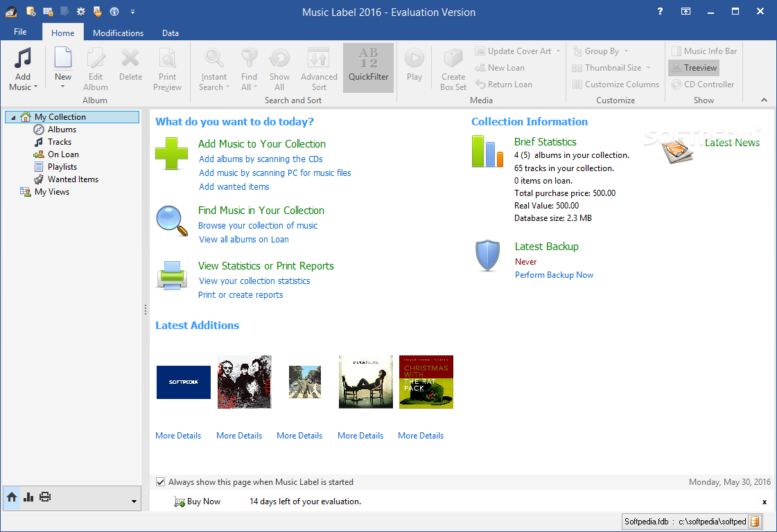This screenshot has width=777, height=532.
Task: Click the Instant Search magnifier icon
Action: coord(213,58)
